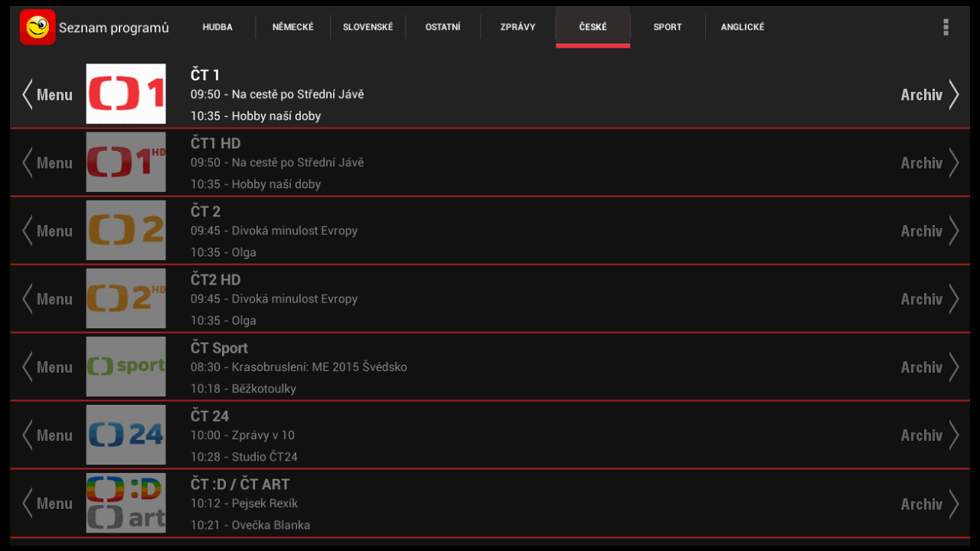The height and width of the screenshot is (551, 980).
Task: Select the ČT 1 channel logo
Action: pyautogui.click(x=126, y=94)
